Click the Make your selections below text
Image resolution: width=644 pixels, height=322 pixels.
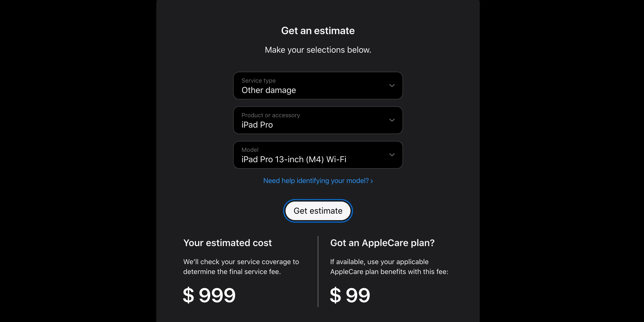pyautogui.click(x=318, y=50)
